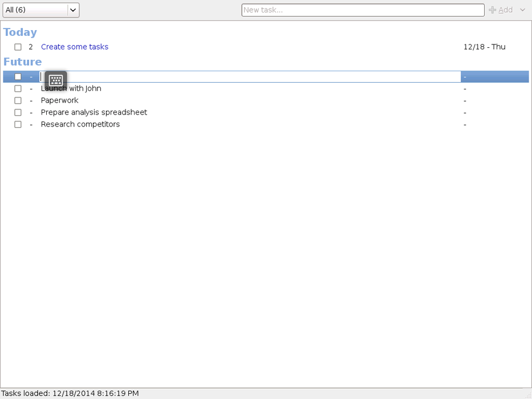Expand the arrow menu next to Add
Screen dimensions: 532x399
522,10
